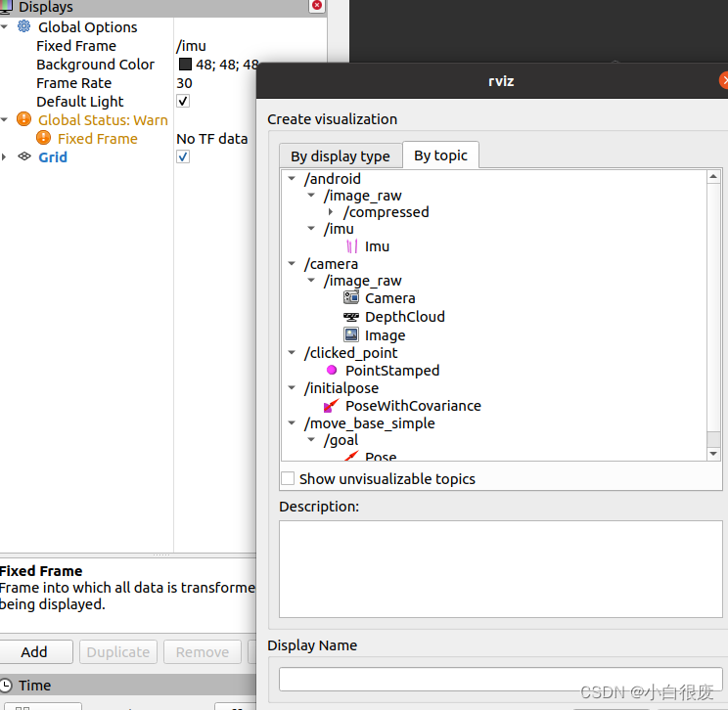Click the Displays panel monitor icon

pos(6,7)
